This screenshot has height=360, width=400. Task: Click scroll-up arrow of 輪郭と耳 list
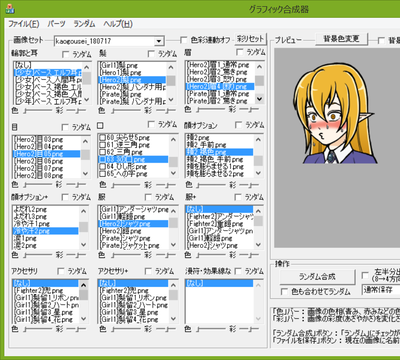click(x=87, y=67)
